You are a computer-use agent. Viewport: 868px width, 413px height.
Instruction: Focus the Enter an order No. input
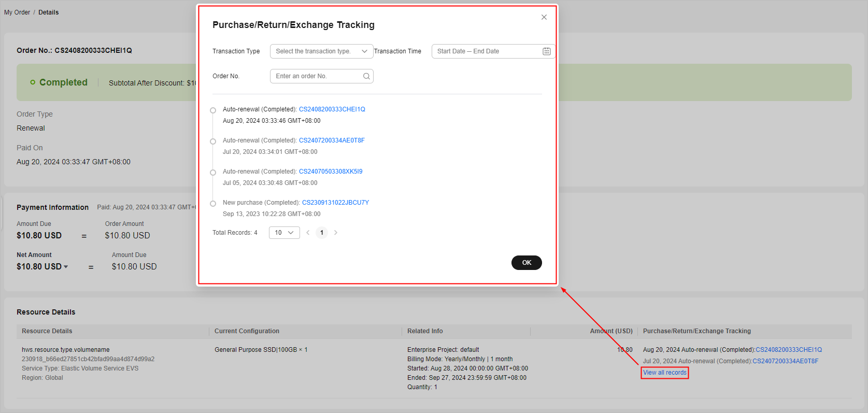[316, 76]
